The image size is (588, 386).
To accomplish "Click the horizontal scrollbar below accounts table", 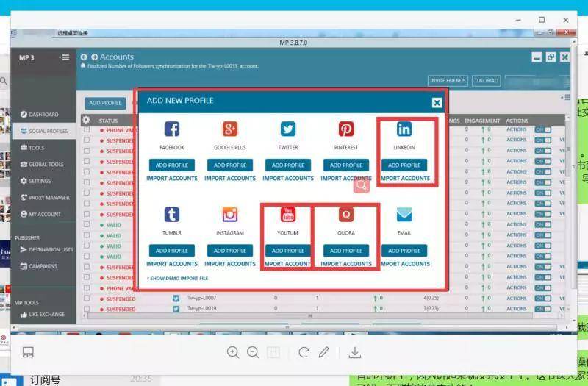I will (x=309, y=316).
